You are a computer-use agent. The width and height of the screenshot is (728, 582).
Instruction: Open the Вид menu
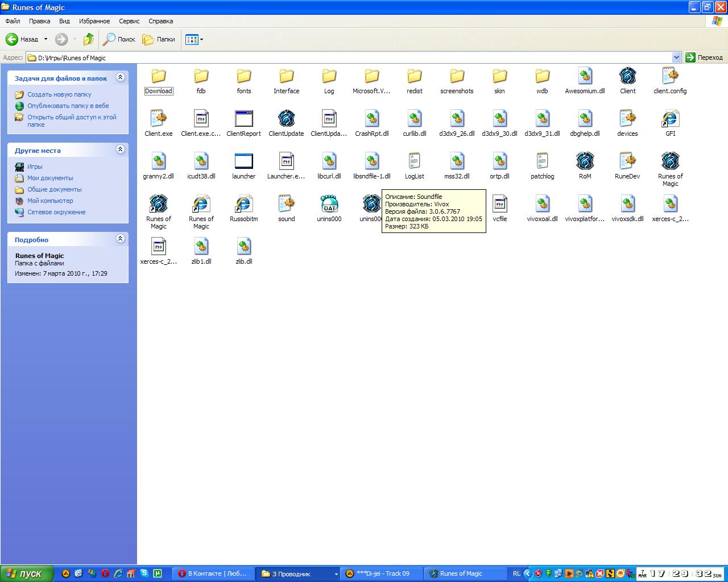[x=64, y=21]
